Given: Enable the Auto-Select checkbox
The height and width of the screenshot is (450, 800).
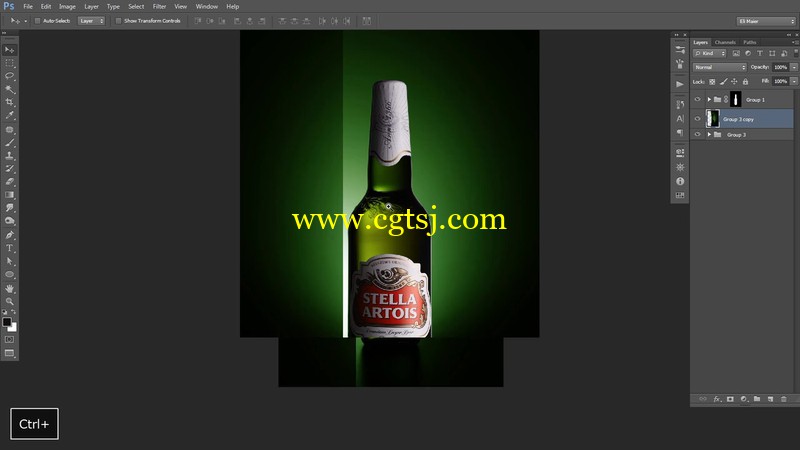Looking at the screenshot, I should pos(37,21).
